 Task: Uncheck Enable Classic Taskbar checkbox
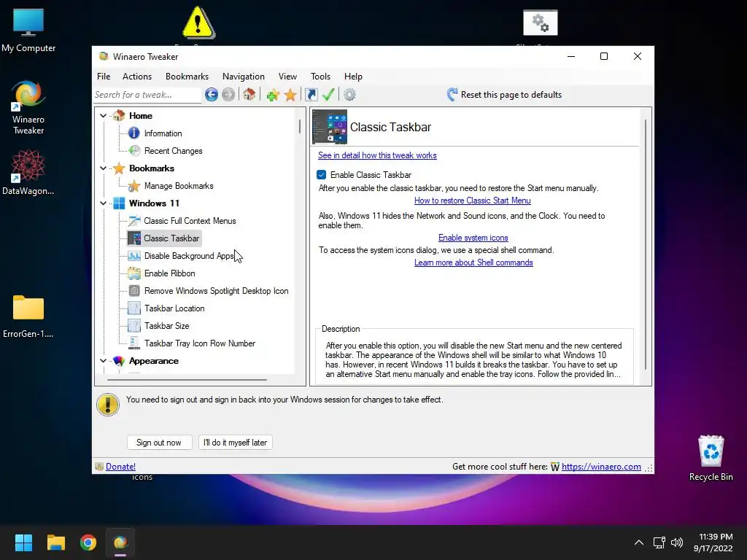click(x=322, y=175)
